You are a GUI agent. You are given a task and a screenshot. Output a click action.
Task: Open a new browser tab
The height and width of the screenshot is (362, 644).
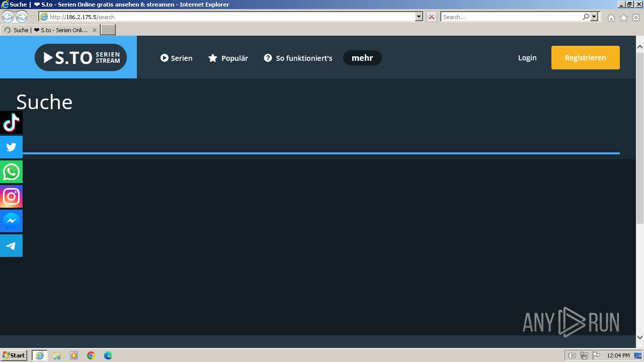click(x=108, y=30)
